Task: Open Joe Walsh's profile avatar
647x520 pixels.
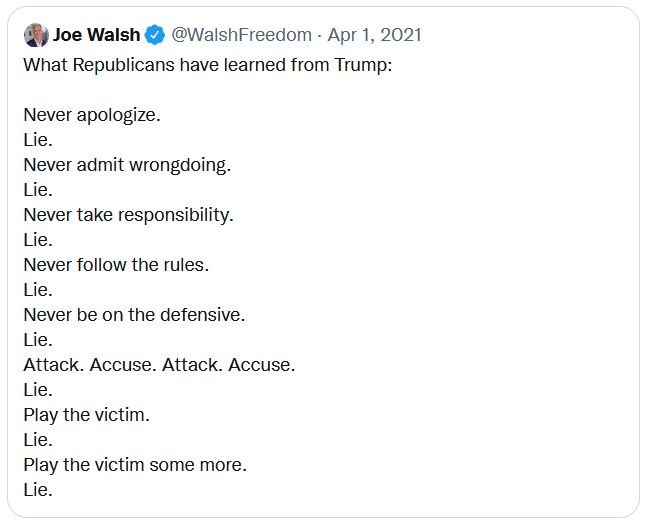Action: pyautogui.click(x=36, y=35)
